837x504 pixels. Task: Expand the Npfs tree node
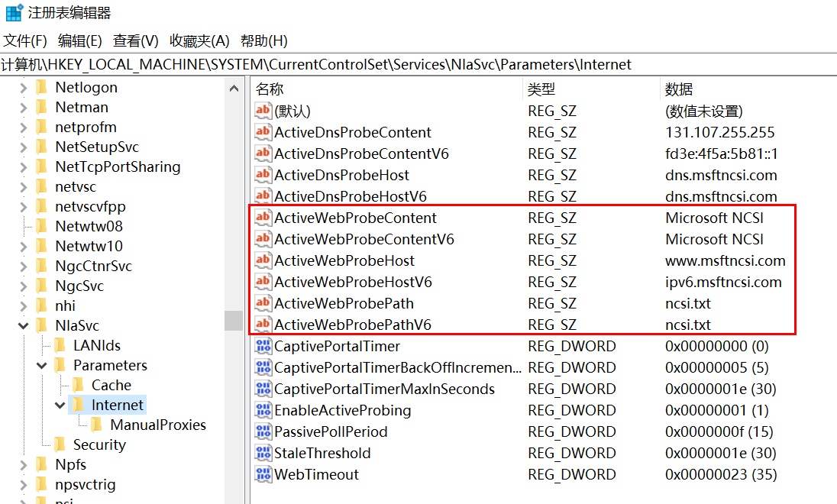pos(23,465)
